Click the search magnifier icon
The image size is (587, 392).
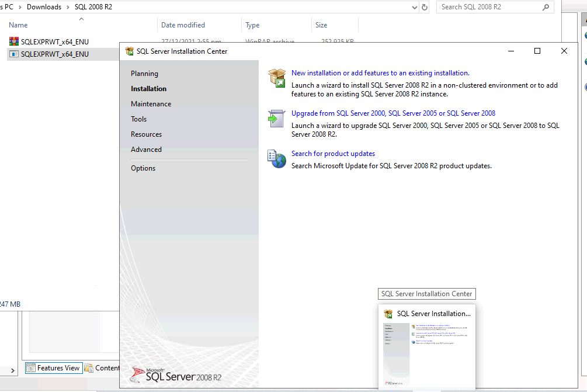pos(546,7)
